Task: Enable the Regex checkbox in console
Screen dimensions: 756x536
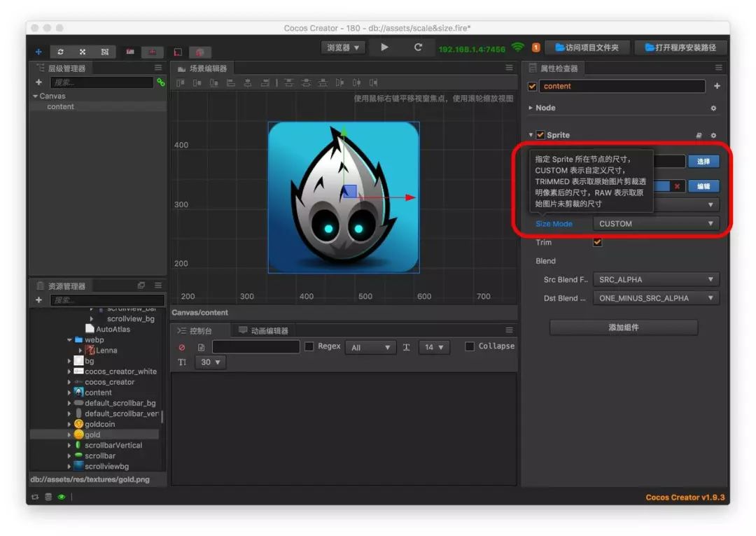Action: tap(309, 346)
